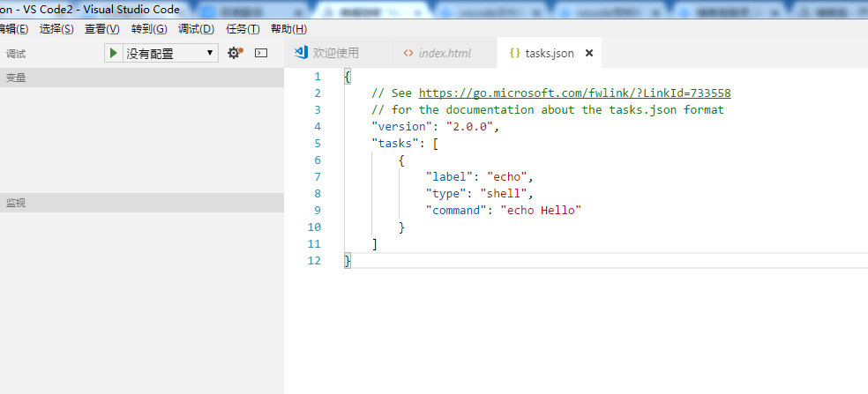Click the "command" key on line 9
Image resolution: width=868 pixels, height=394 pixels.
coord(456,211)
